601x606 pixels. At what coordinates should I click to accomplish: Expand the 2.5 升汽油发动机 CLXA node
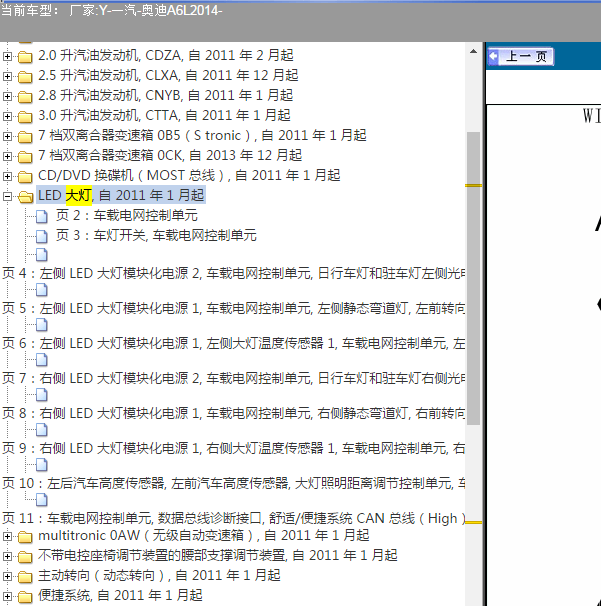point(7,77)
